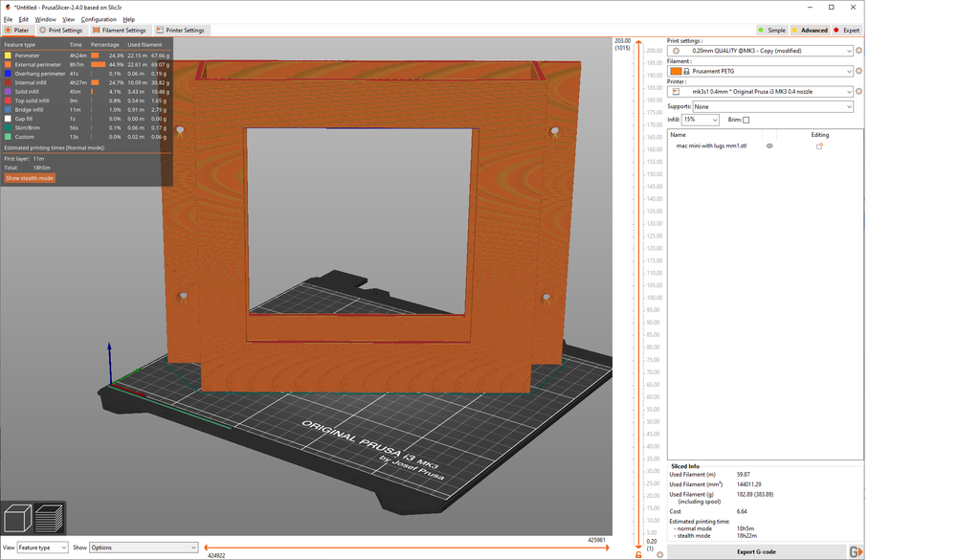Click the Internal infill legend color swatch
Viewport: 980px width, 560px height.
point(8,82)
